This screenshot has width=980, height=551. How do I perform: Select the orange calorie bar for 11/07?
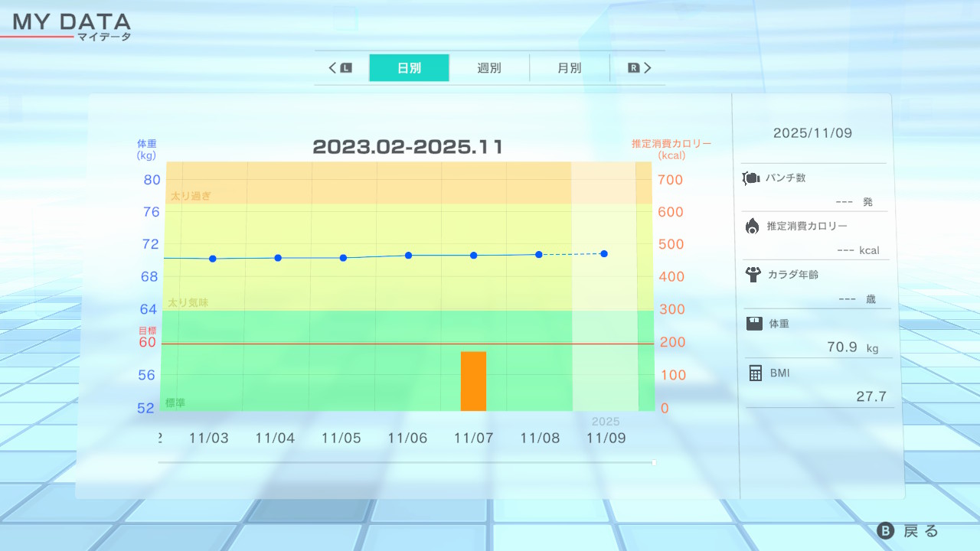473,381
